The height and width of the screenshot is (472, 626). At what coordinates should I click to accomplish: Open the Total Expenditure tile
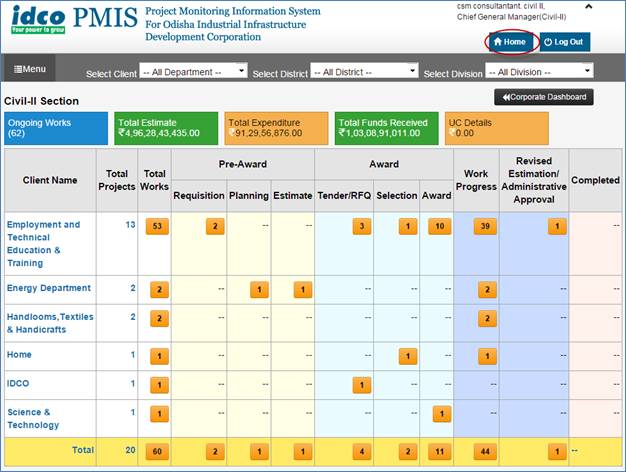pyautogui.click(x=276, y=128)
